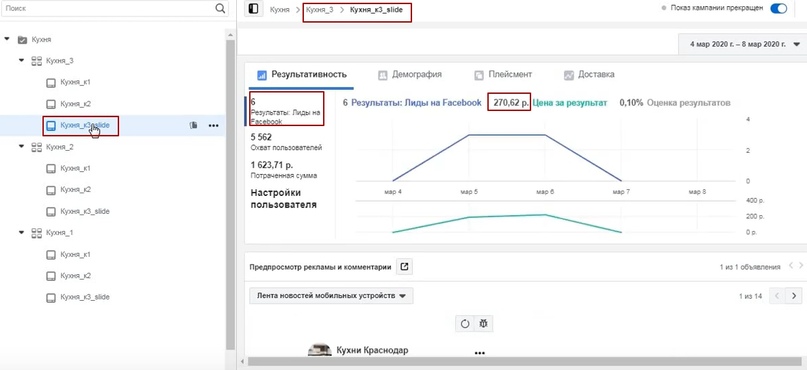Select the Кухня_к1 ad under Кухня_1
The width and height of the screenshot is (807, 370).
(x=76, y=255)
